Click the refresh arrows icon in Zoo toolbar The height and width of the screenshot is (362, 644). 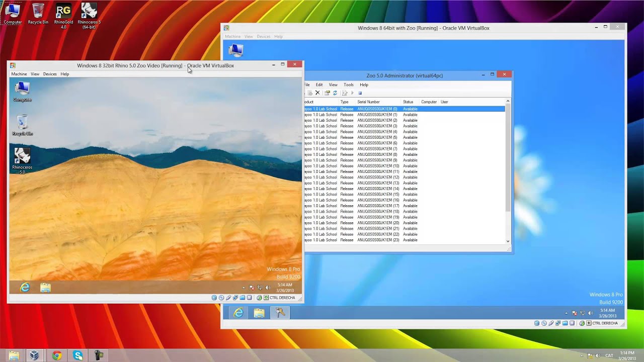[335, 93]
